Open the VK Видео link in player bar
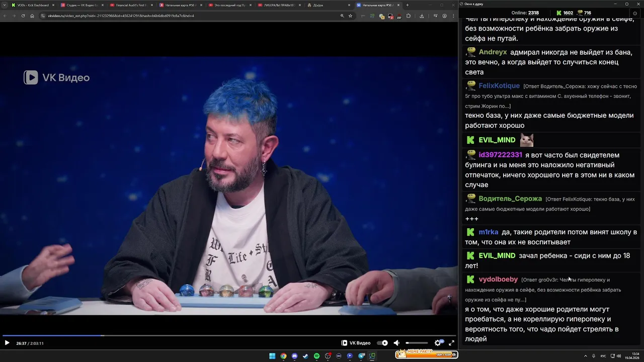644x362 pixels. click(x=356, y=343)
